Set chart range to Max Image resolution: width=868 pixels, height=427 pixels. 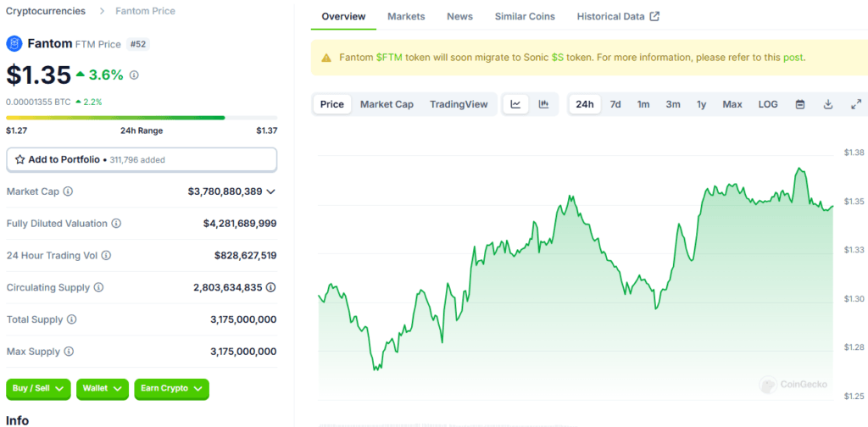(732, 104)
